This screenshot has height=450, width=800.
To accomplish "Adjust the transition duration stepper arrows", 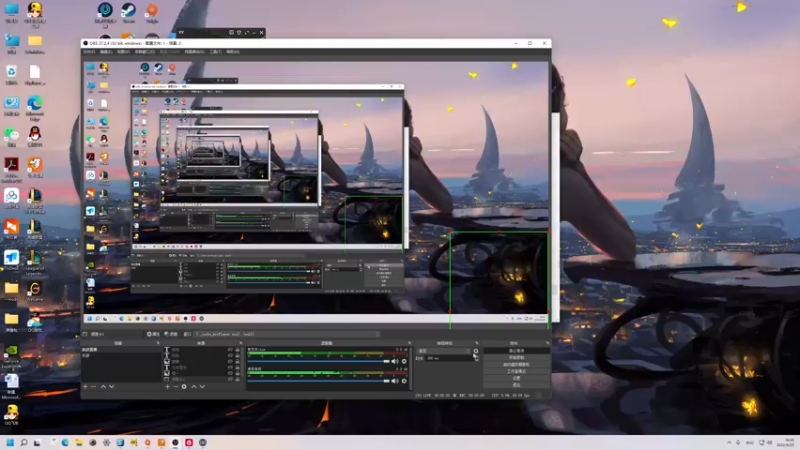I will [x=476, y=358].
